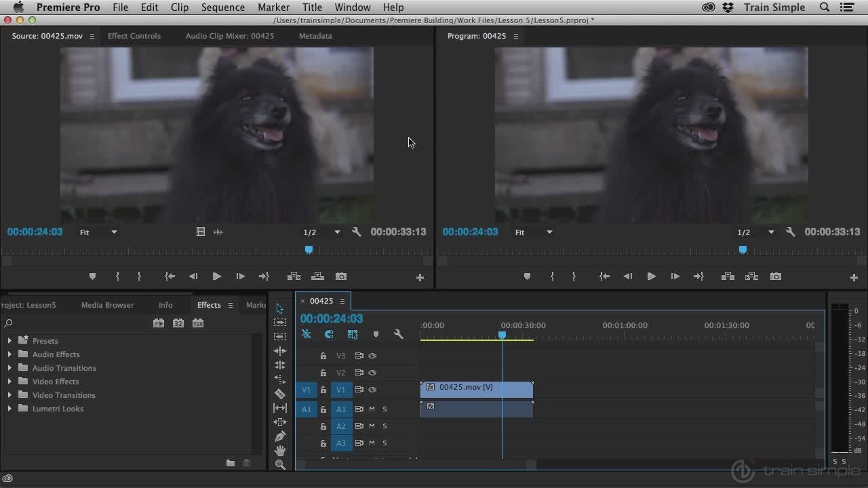Select the Hand tool
This screenshot has height=488, width=868.
280,451
